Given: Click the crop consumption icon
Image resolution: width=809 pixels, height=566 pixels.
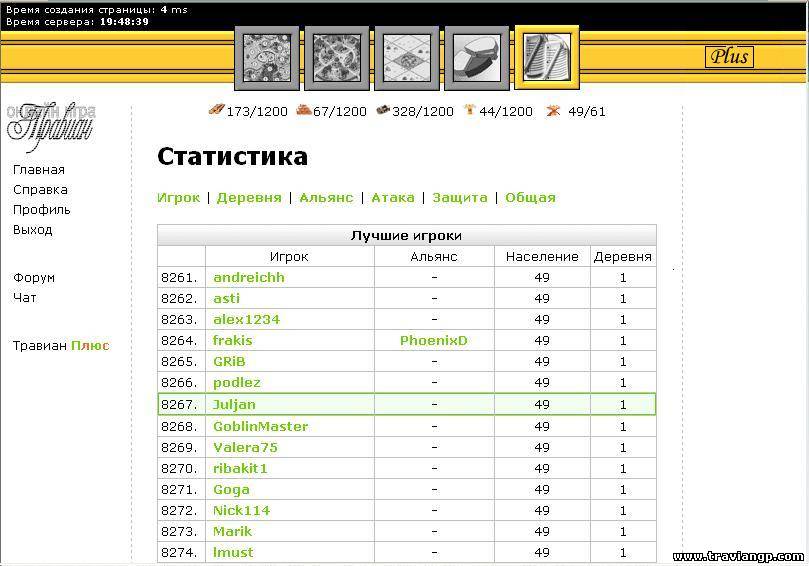Looking at the screenshot, I should pyautogui.click(x=553, y=110).
